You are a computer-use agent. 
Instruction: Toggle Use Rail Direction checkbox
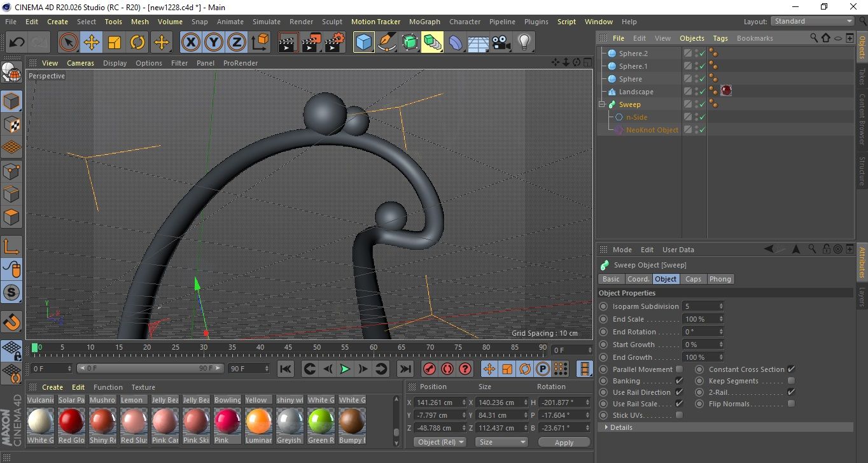(679, 392)
